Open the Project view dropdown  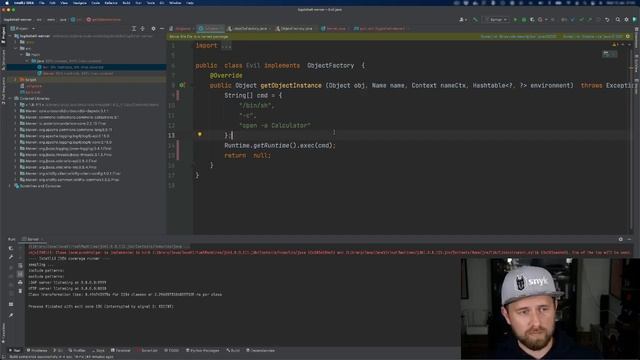coord(22,29)
